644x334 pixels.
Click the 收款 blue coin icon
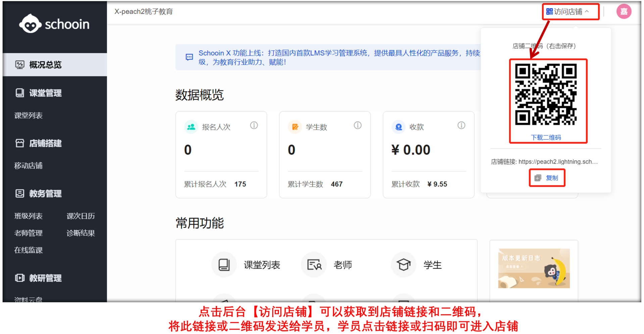399,127
